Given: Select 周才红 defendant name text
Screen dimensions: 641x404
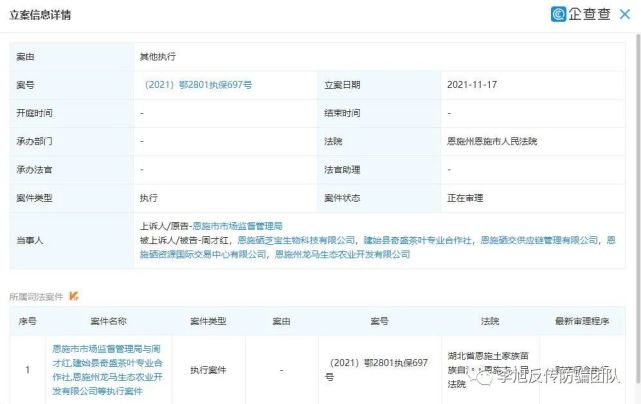Looking at the screenshot, I should [215, 240].
